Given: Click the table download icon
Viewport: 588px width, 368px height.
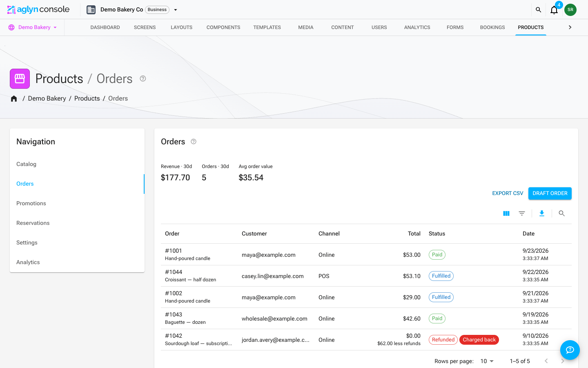Looking at the screenshot, I should (x=542, y=213).
